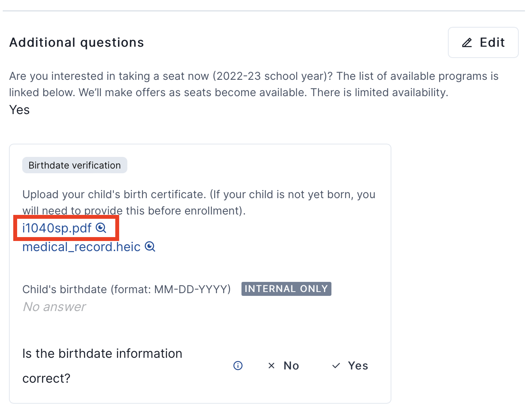Click the Birthdate verification tag
Image resolution: width=532 pixels, height=415 pixels.
click(x=75, y=165)
